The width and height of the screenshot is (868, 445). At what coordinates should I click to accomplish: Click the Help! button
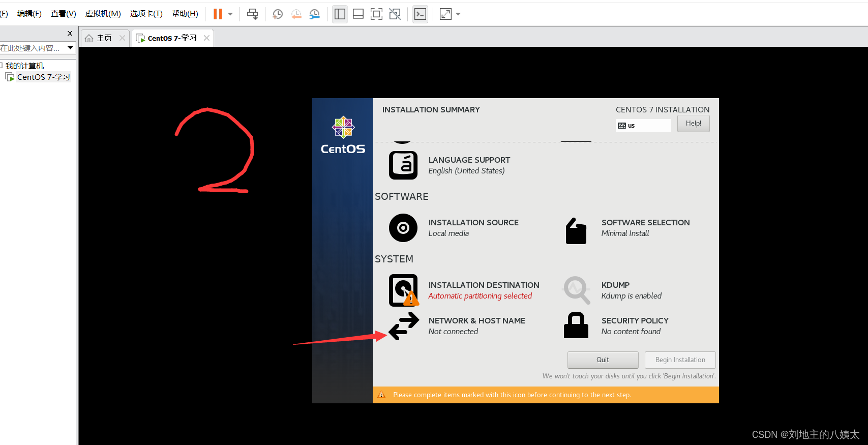(693, 124)
